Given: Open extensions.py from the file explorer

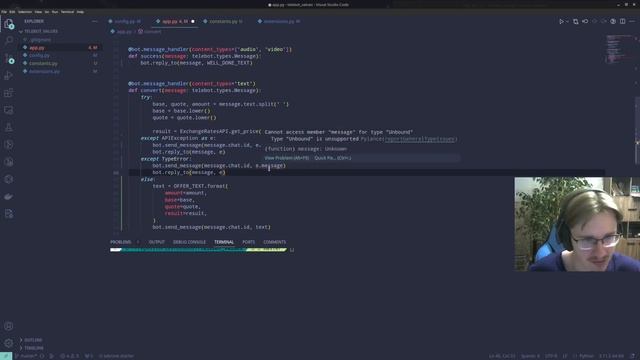Looking at the screenshot, I should click(44, 71).
